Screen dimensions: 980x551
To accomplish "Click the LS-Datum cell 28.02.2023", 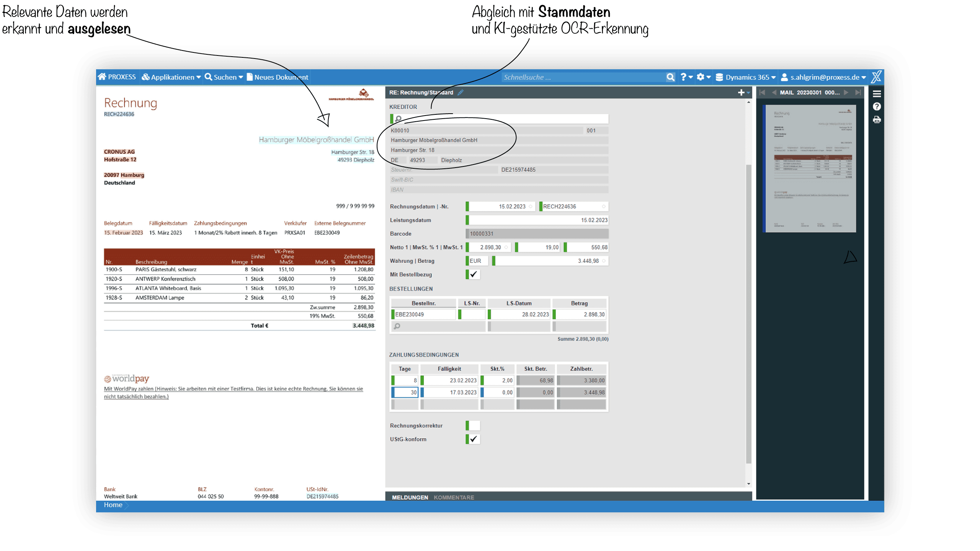I will [519, 314].
